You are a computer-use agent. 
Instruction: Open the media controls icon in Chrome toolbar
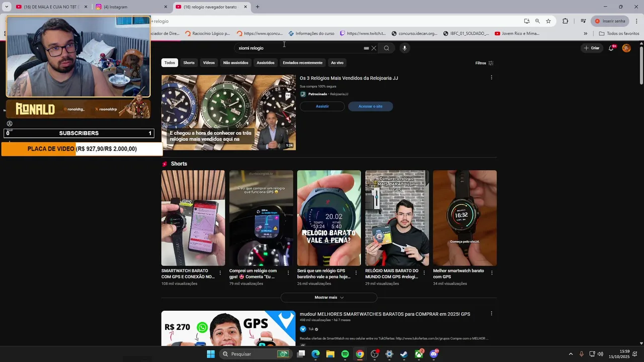(583, 21)
